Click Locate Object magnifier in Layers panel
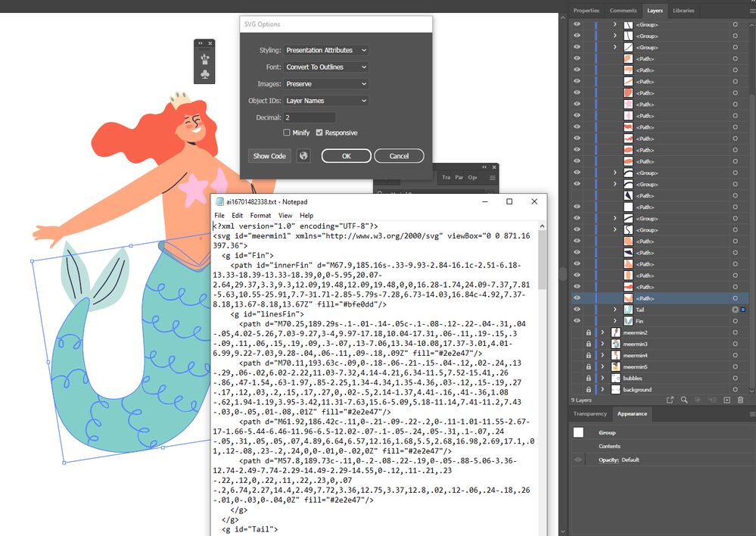Viewport: 756px width, 536px height. tap(683, 400)
